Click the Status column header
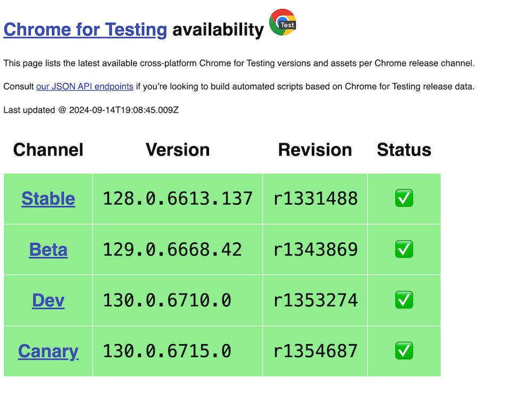This screenshot has height=401, width=532. [404, 150]
